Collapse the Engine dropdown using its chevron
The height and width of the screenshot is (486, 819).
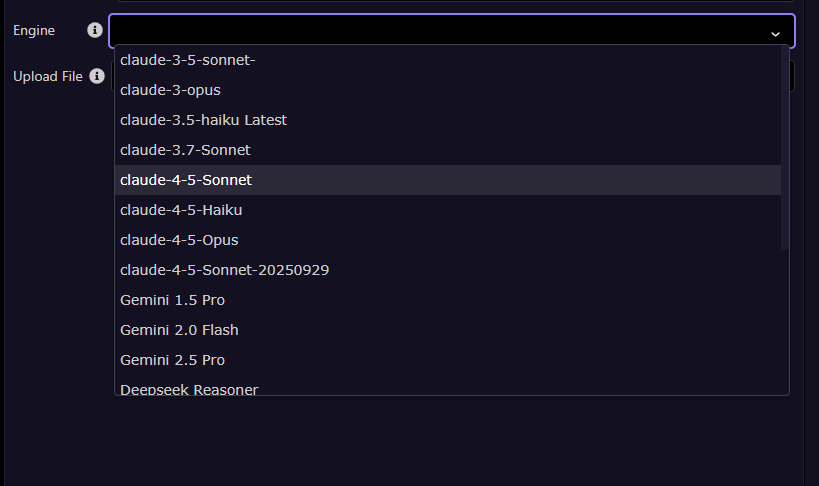coord(775,33)
